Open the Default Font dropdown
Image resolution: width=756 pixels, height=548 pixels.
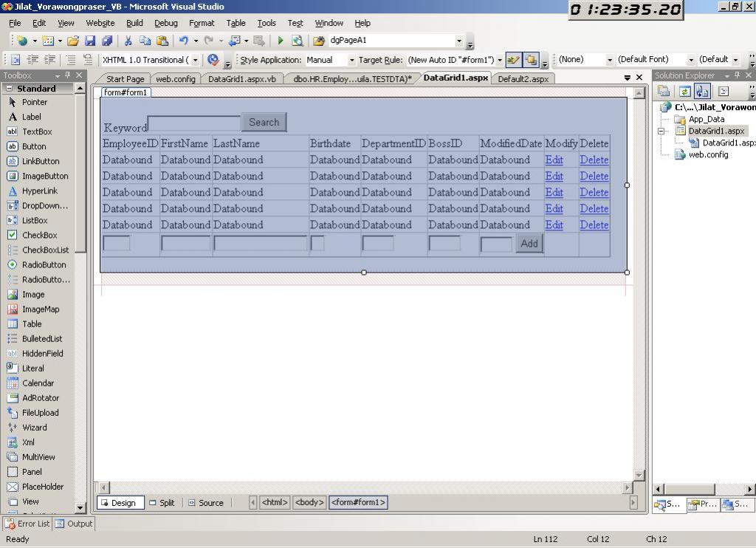pos(691,60)
